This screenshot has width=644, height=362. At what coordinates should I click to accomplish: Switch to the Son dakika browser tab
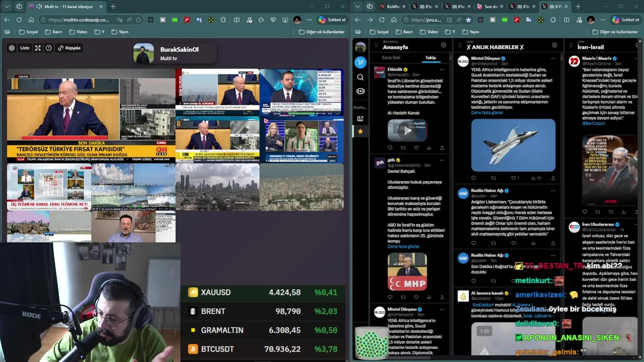coord(491,7)
